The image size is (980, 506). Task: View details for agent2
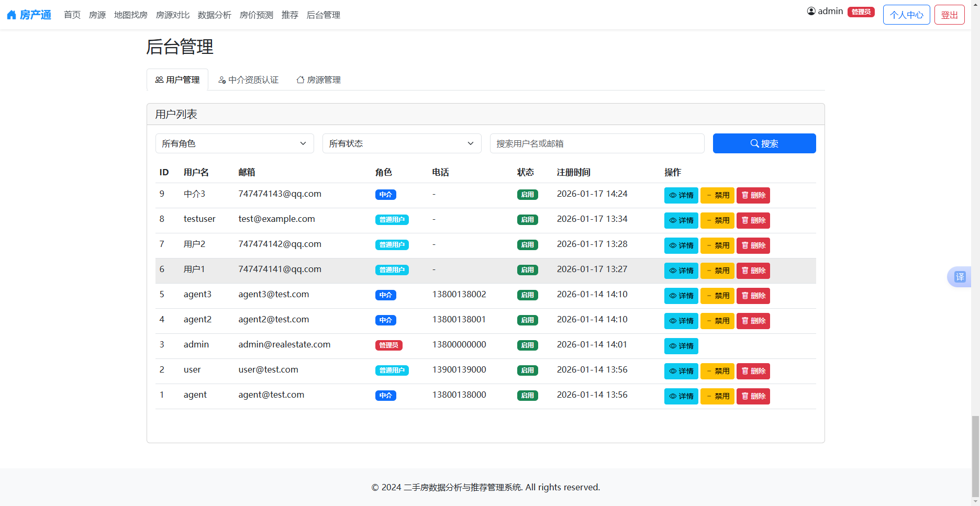[681, 321]
